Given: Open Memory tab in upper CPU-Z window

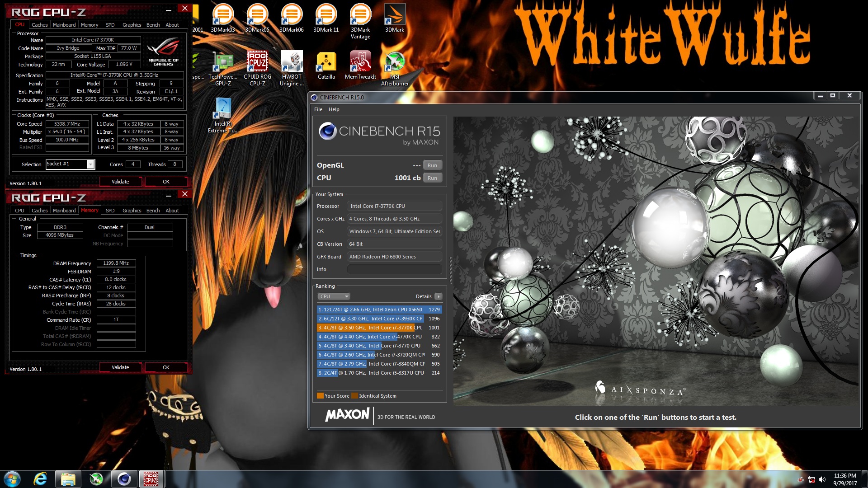Looking at the screenshot, I should pos(90,25).
